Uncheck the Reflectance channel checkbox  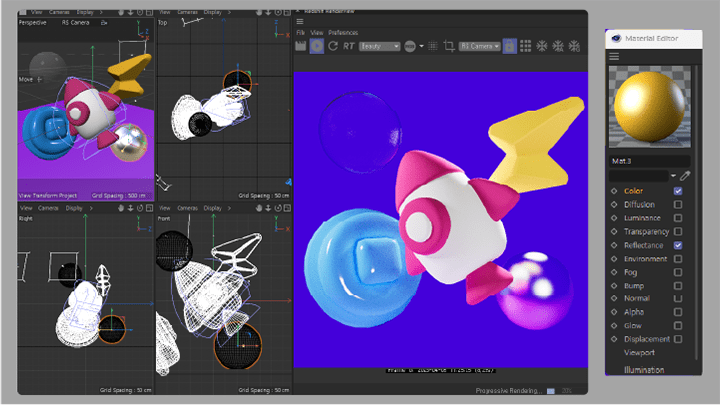pyautogui.click(x=678, y=245)
